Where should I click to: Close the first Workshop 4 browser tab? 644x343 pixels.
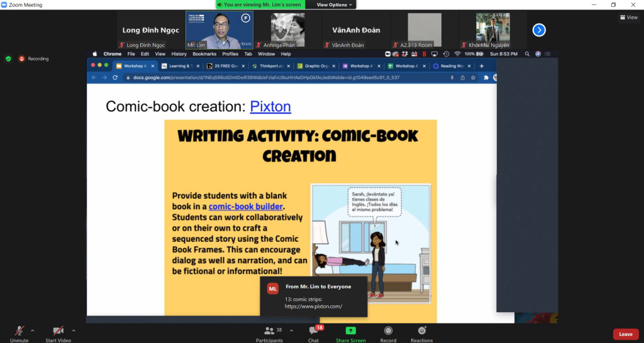[153, 66]
